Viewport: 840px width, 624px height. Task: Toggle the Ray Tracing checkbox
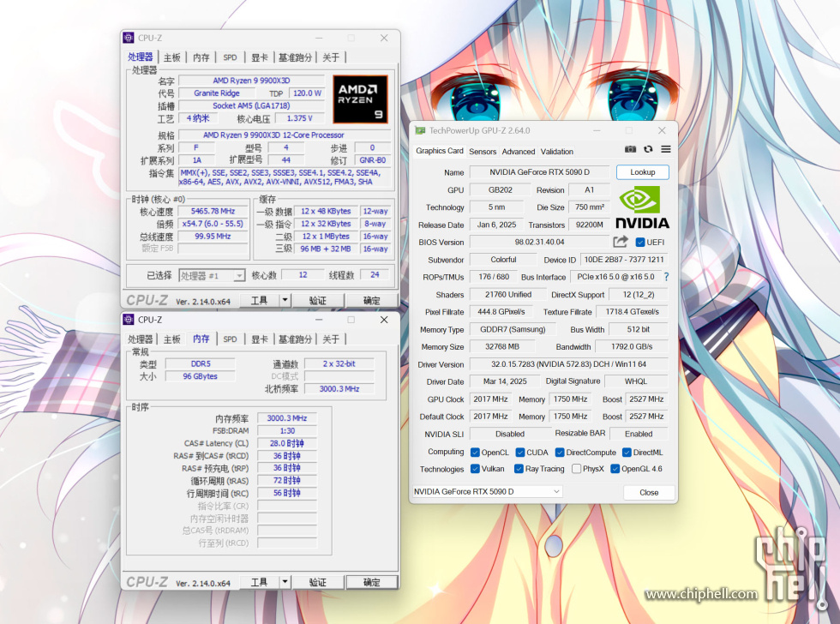519,469
